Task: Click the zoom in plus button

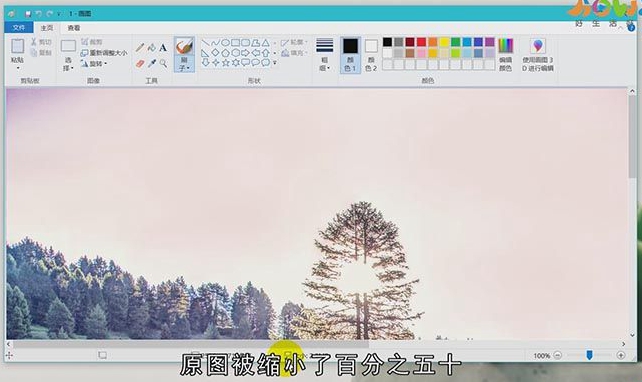Action: (x=621, y=355)
